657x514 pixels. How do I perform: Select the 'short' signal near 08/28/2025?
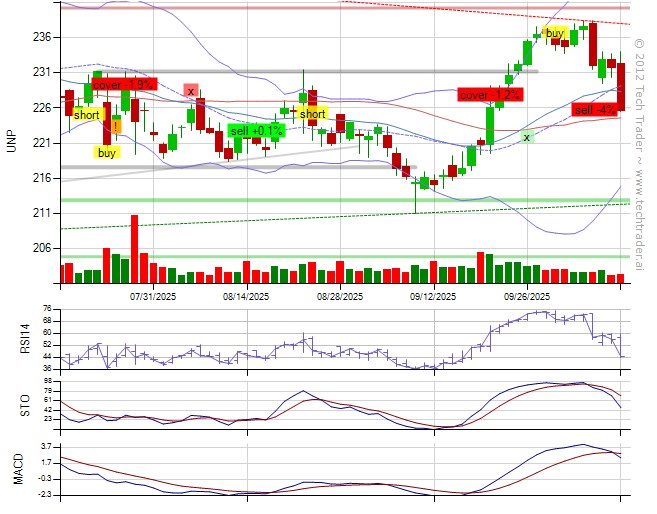pos(311,114)
